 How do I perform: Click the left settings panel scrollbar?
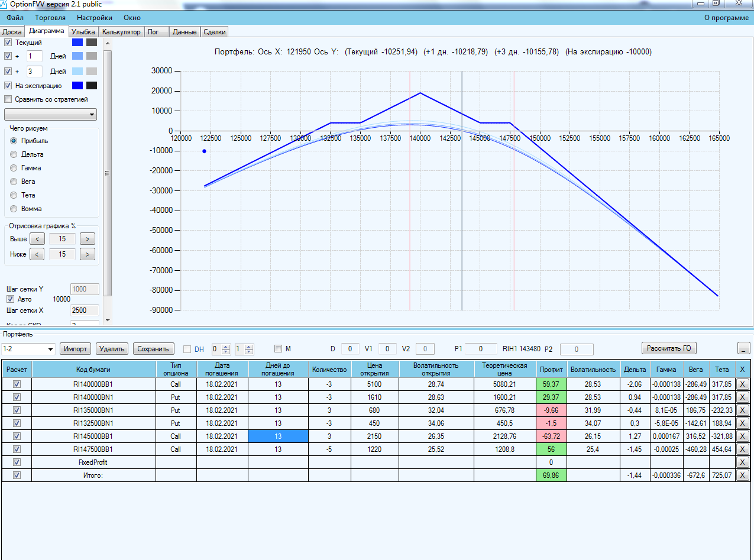point(107,173)
